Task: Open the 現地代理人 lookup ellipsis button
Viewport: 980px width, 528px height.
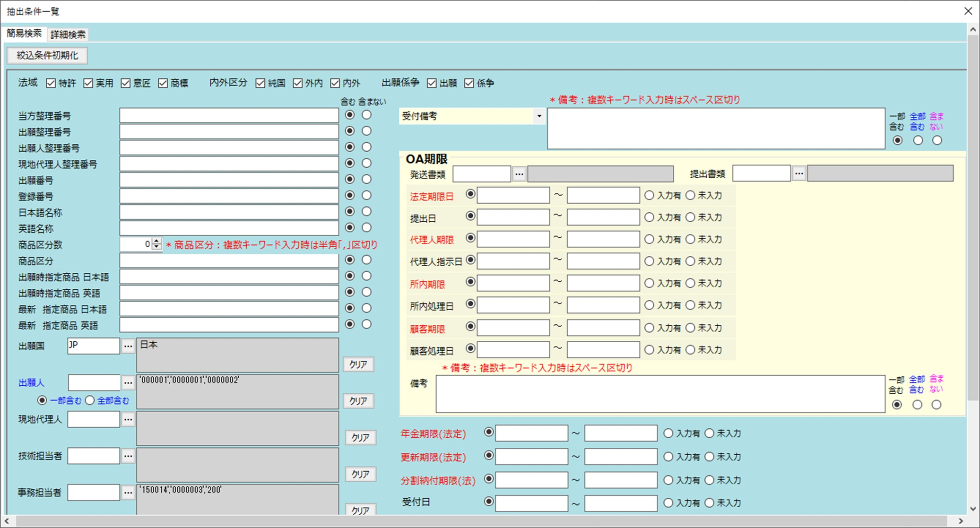Action: click(x=128, y=419)
